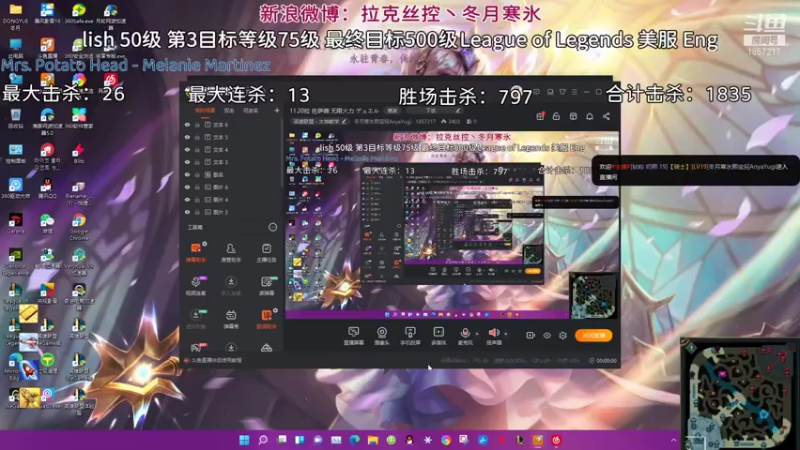Click the record video icon near start button
The height and width of the screenshot is (450, 800).
[531, 335]
